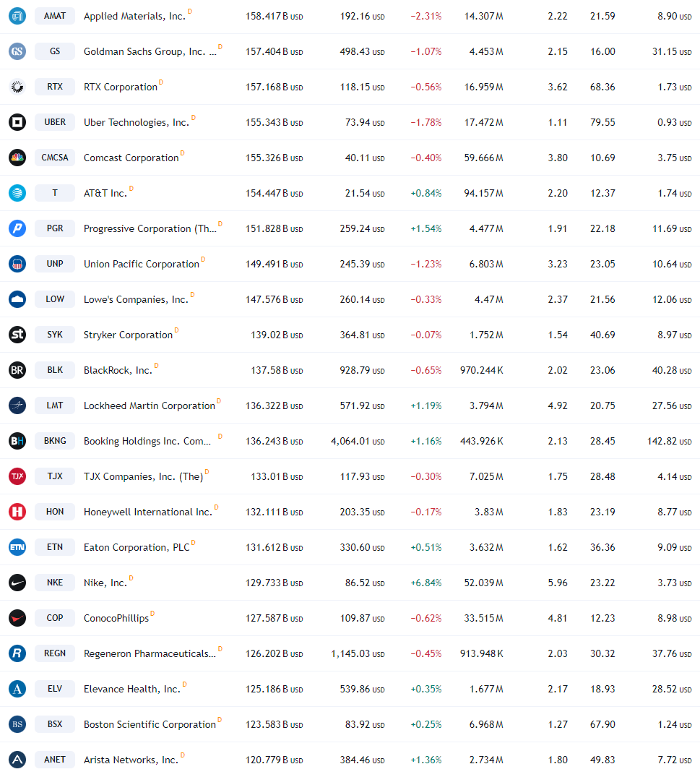Open TJX Companies, Inc. (The) link
Screen dimensions: 700x777
[143, 477]
